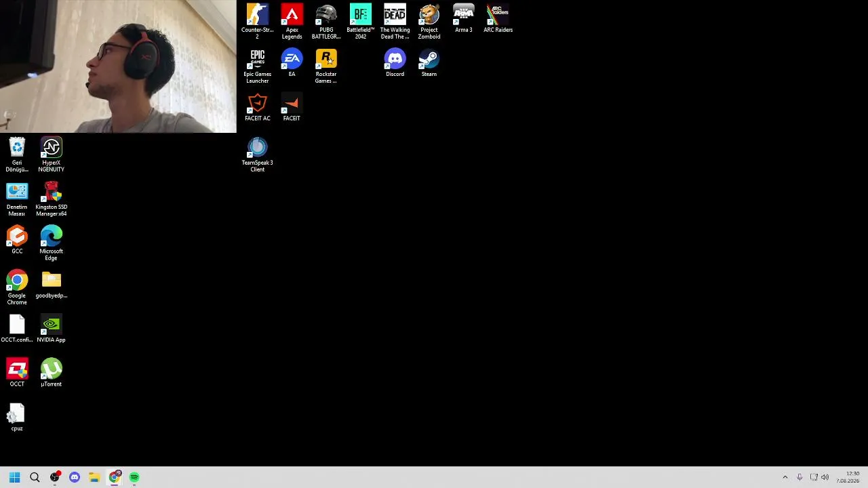
Task: Open Spotify from the taskbar
Action: 134,477
